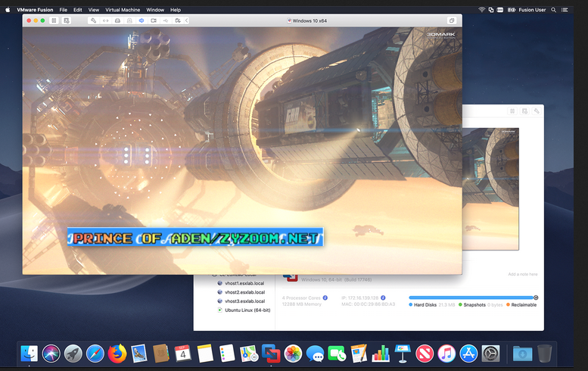
Task: Click the camera device icon in toolbar
Action: pos(154,20)
